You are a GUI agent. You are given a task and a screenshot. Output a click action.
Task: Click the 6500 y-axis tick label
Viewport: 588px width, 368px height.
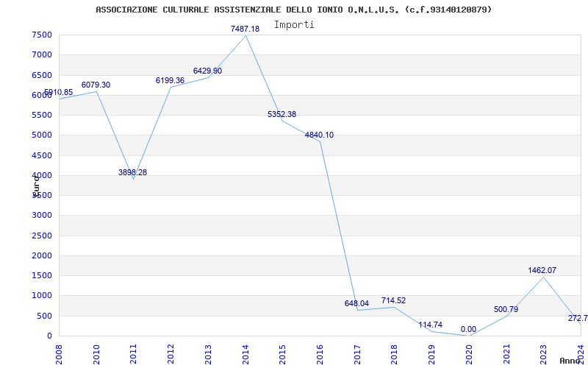[42, 75]
